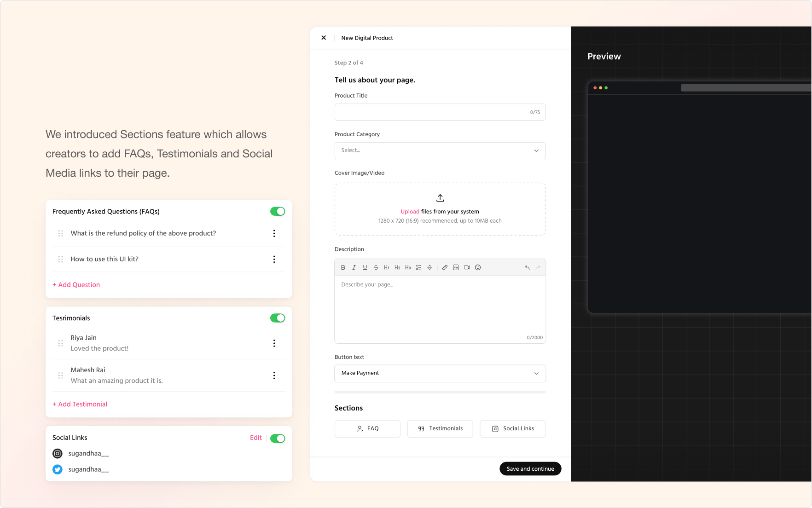Toggle off Frequently Asked Questions section
The width and height of the screenshot is (812, 508).
(278, 211)
